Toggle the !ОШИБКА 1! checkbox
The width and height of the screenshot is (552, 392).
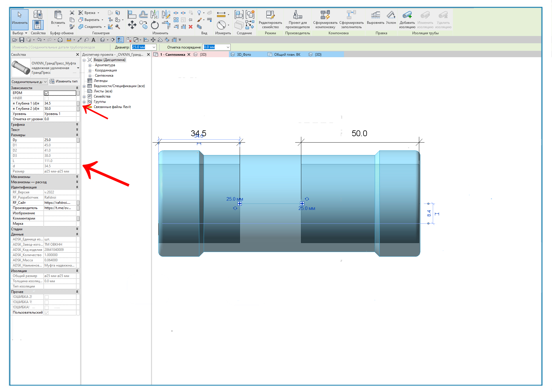[46, 302]
